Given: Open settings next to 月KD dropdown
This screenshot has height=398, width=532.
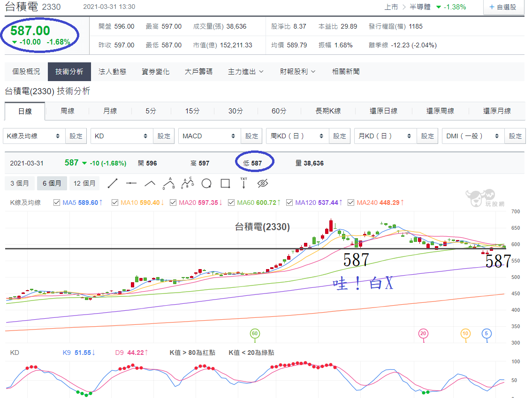Looking at the screenshot, I should tap(427, 136).
